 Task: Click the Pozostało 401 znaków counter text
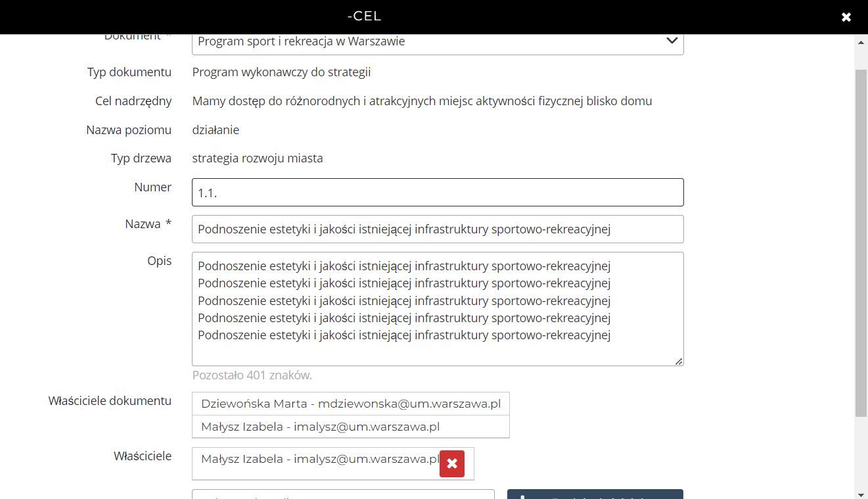tap(252, 375)
